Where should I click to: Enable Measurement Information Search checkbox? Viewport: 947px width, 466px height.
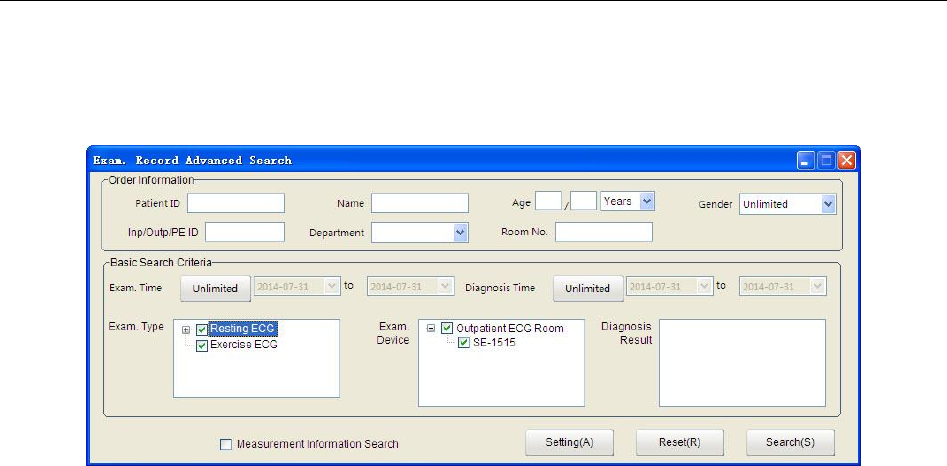coord(226,445)
